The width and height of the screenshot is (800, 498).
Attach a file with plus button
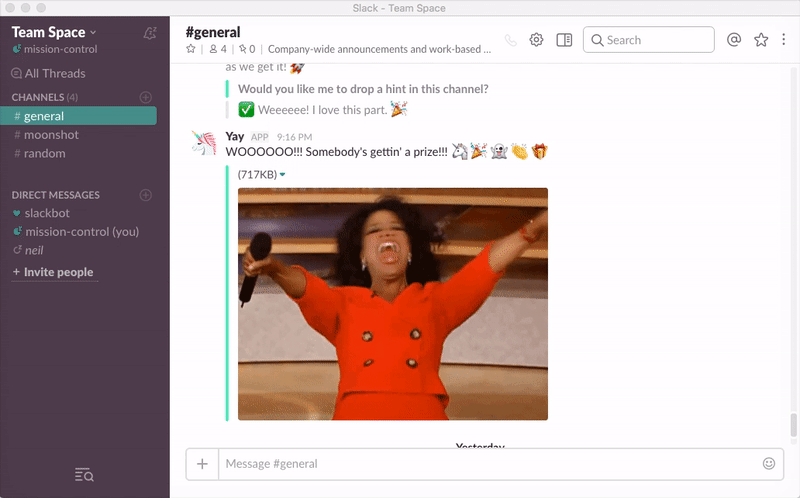[203, 464]
